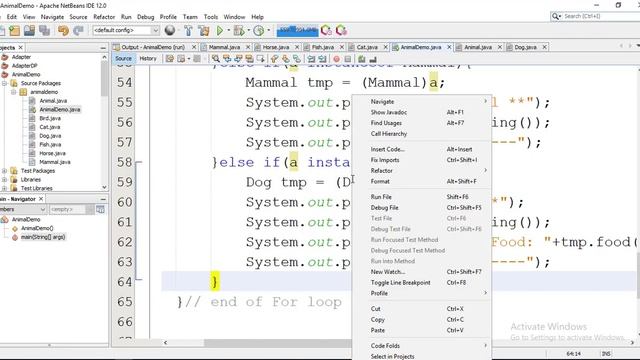Open the Debug Project dropdown arrow
The height and width of the screenshot is (360, 640).
coord(248,30)
